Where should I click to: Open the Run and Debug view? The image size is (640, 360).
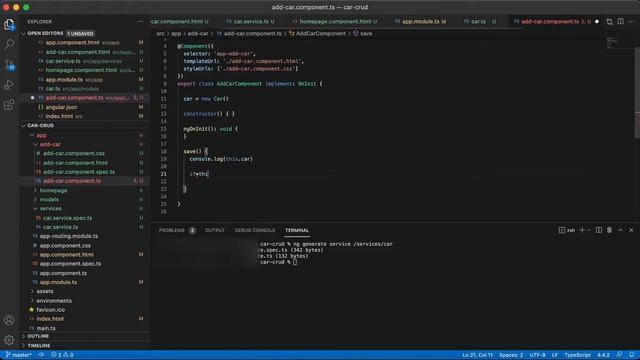pyautogui.click(x=9, y=84)
